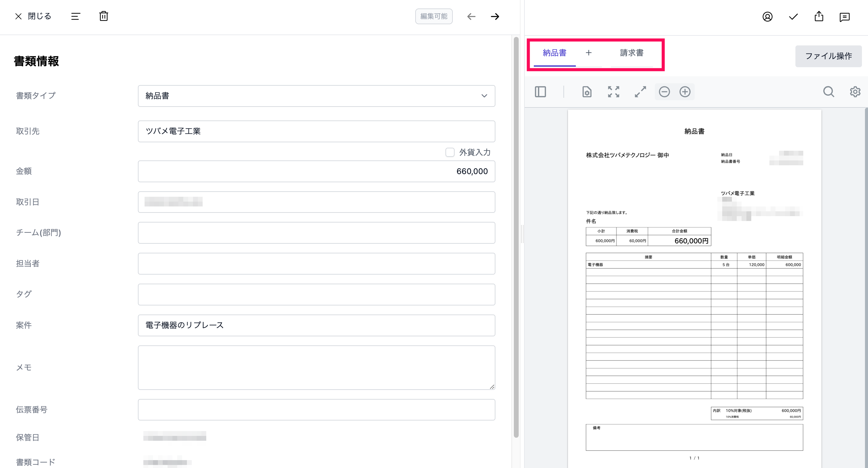Click the 案件 field 電子機器のリプレース
The width and height of the screenshot is (868, 468).
click(x=316, y=325)
